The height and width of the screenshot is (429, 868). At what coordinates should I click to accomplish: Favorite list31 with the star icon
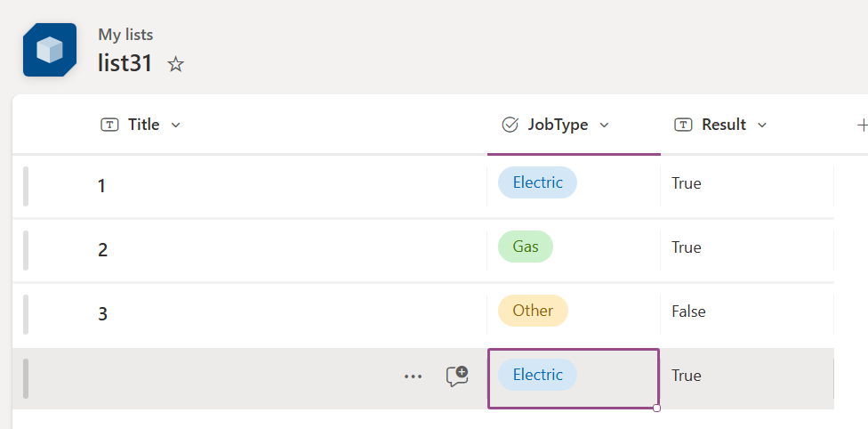pyautogui.click(x=175, y=64)
